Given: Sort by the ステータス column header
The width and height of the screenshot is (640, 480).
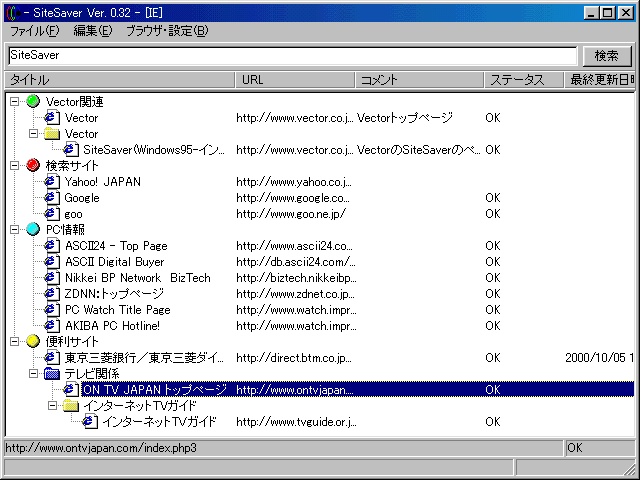Looking at the screenshot, I should 524,80.
